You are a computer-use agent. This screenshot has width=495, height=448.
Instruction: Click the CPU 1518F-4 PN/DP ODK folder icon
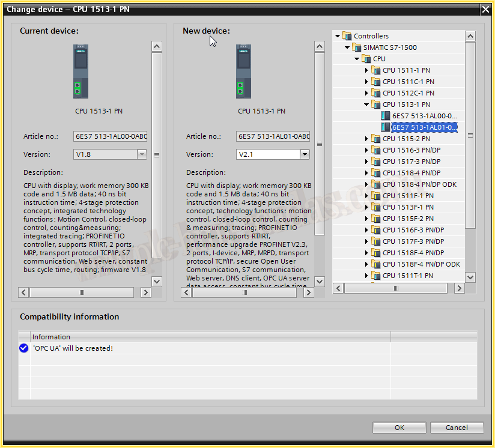[x=376, y=264]
